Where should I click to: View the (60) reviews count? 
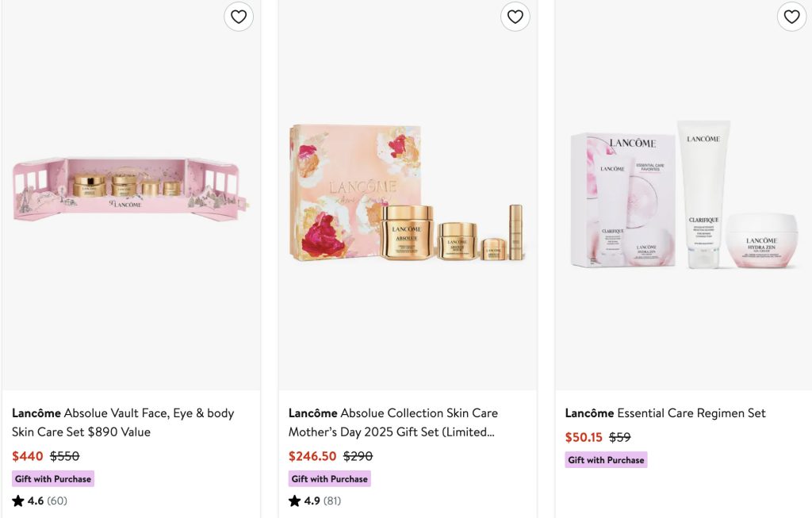click(x=57, y=501)
